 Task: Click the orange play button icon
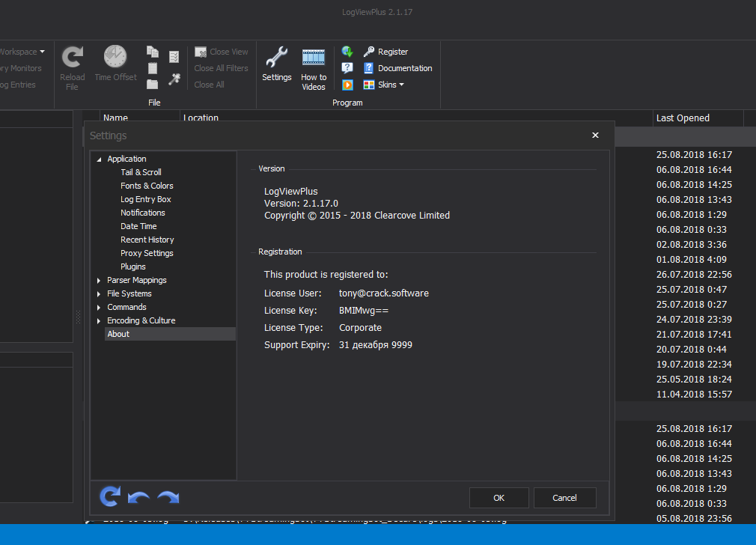click(347, 85)
